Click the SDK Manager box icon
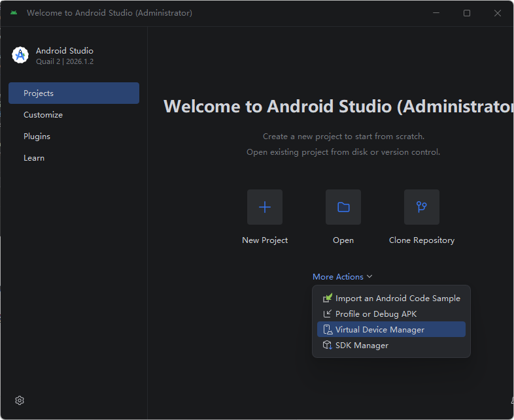This screenshot has width=514, height=420. pyautogui.click(x=328, y=345)
